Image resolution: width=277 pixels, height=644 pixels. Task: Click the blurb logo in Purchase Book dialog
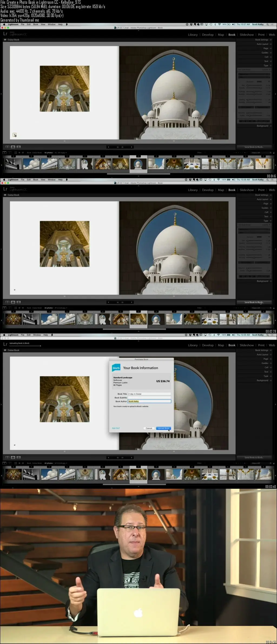click(x=116, y=368)
